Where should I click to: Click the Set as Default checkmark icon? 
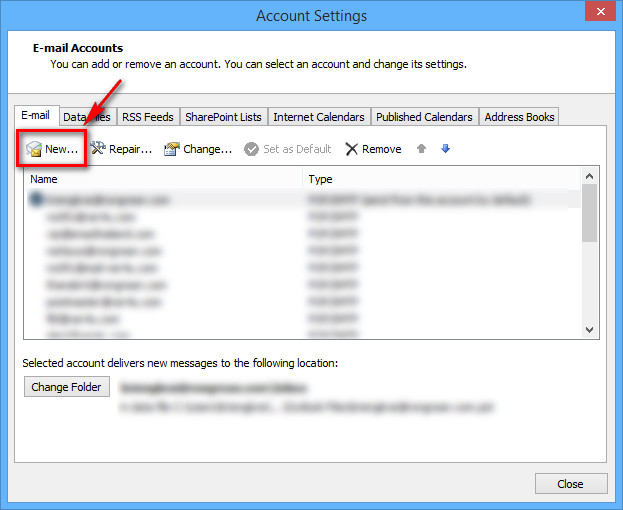coord(251,149)
